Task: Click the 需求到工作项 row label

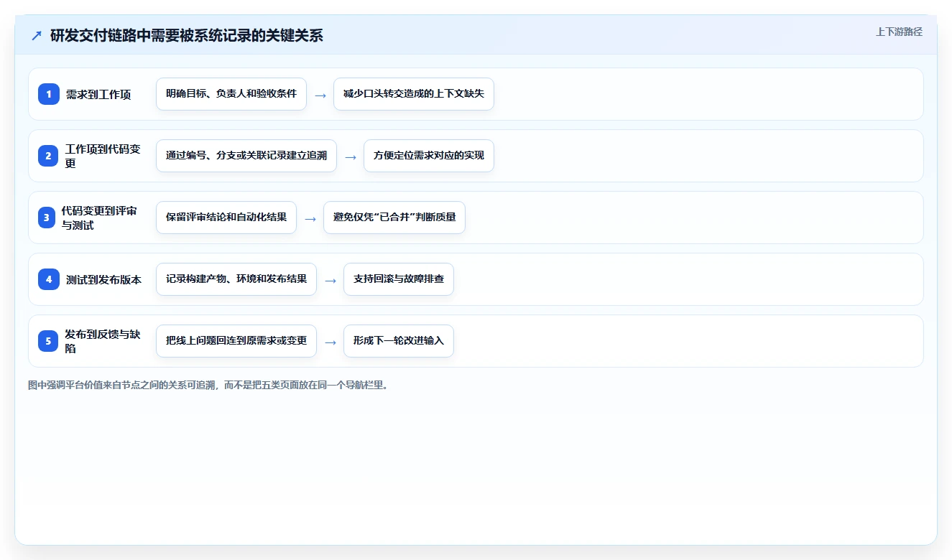Action: pyautogui.click(x=98, y=94)
